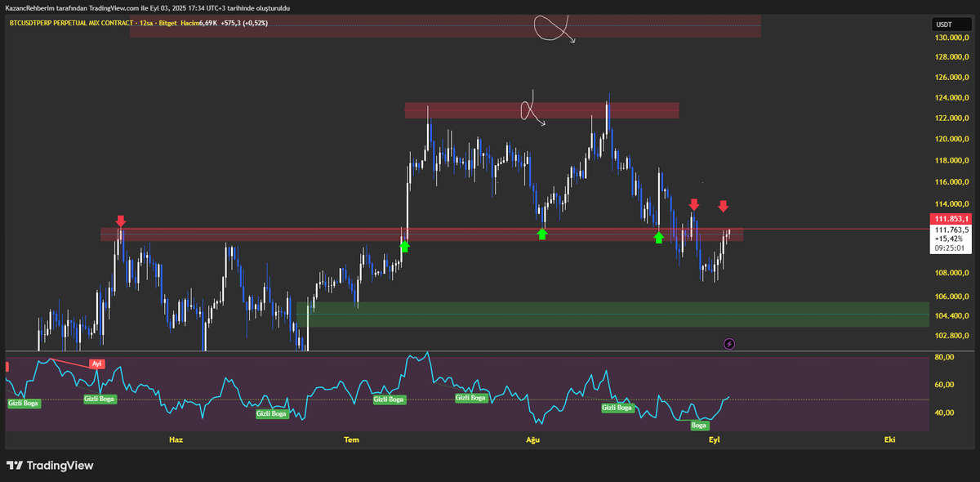Click the 09:25:01 candle countdown
The width and height of the screenshot is (980, 482).
point(953,248)
